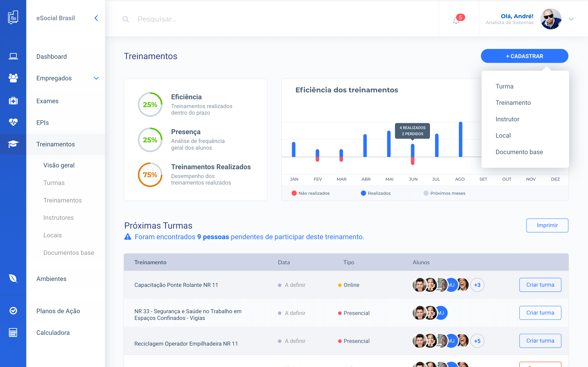Viewport: 588px width, 367px height.
Task: Open the calculator sidebar icon
Action: tap(13, 332)
